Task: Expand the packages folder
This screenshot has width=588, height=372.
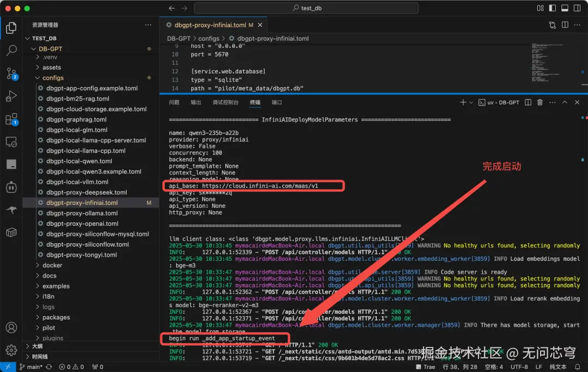Action: pyautogui.click(x=56, y=317)
